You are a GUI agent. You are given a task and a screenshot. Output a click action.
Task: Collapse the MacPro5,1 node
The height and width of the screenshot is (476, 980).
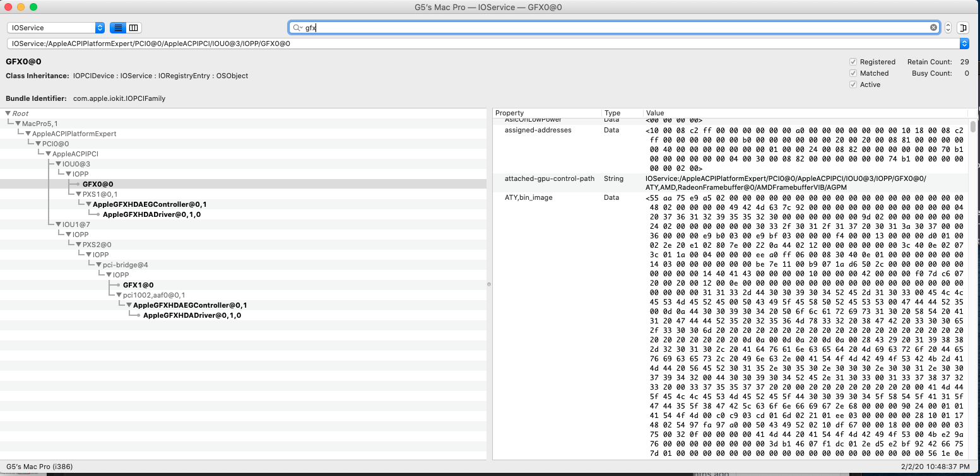point(18,124)
